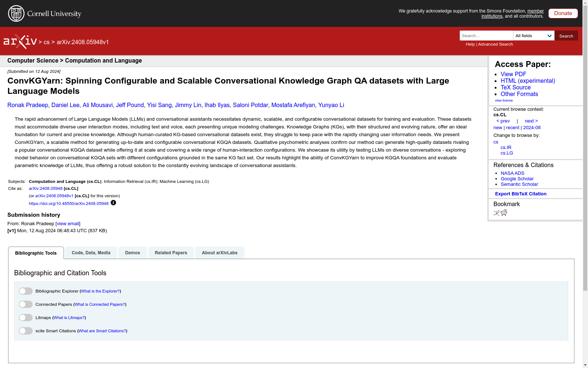Click the Donate button
The image size is (588, 368).
(x=563, y=13)
